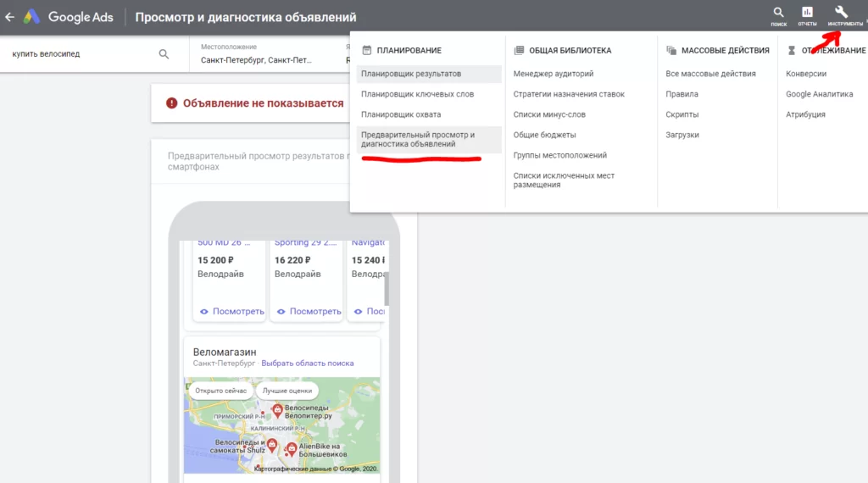
Task: Select Планировщик ключевых слов menu item
Action: (417, 94)
